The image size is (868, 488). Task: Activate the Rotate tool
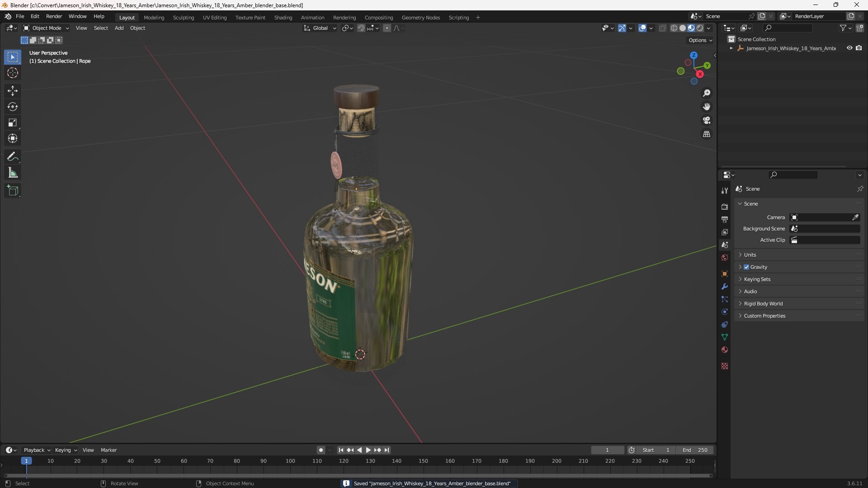point(13,107)
